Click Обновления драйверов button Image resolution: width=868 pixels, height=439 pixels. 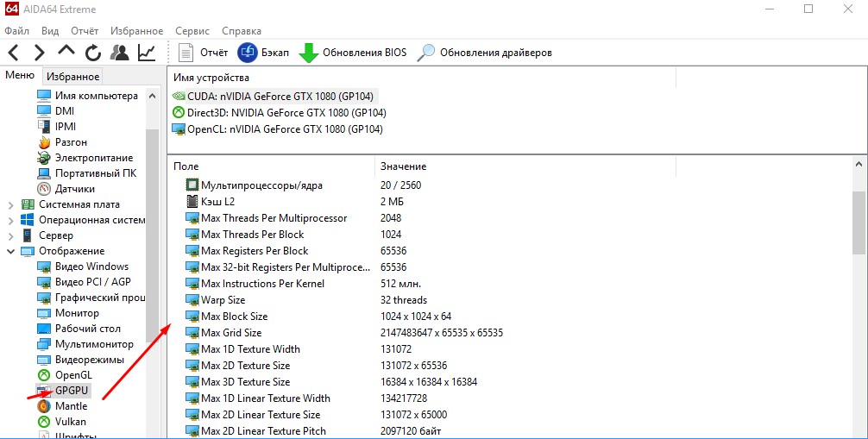(x=485, y=53)
